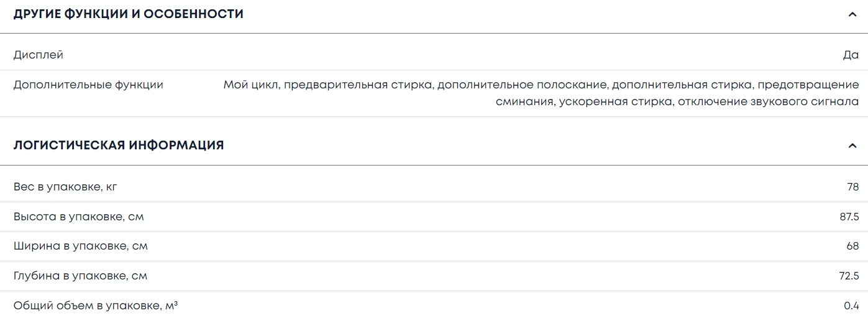Click the 'Общий объем в упаковке' label
Viewport: 868px width, 318px height.
(x=95, y=306)
